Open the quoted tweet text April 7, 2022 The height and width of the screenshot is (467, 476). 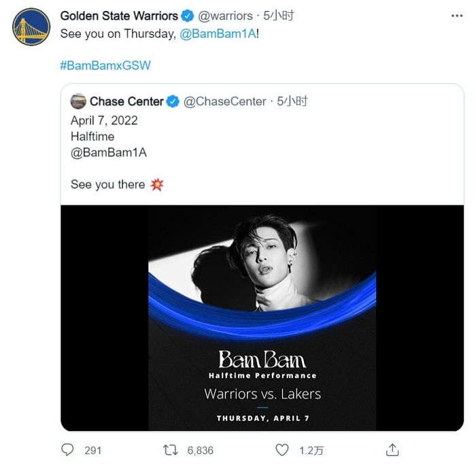pos(104,120)
